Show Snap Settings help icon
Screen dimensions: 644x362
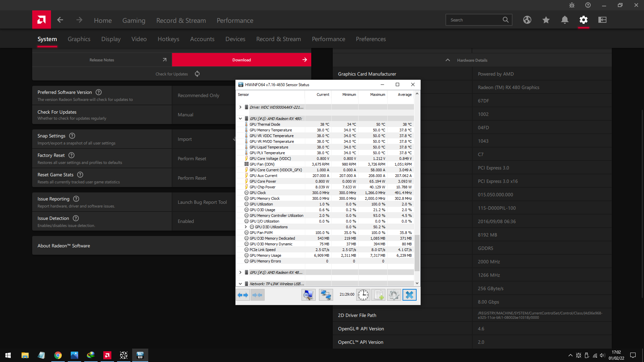point(72,136)
